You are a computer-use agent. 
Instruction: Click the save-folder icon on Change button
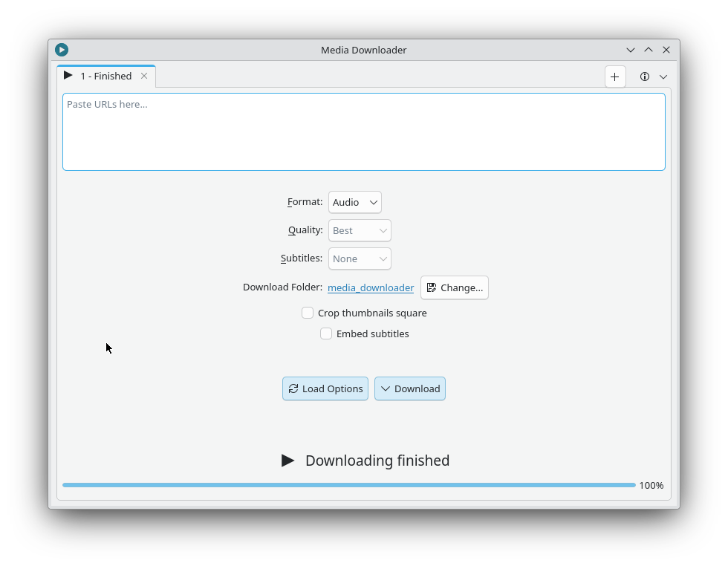tap(432, 287)
